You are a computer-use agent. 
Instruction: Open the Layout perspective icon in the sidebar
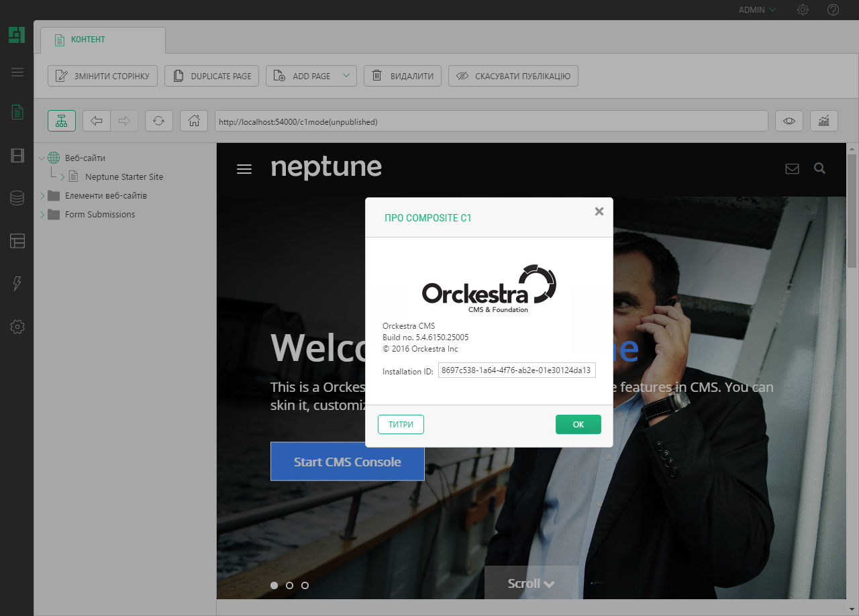click(17, 241)
